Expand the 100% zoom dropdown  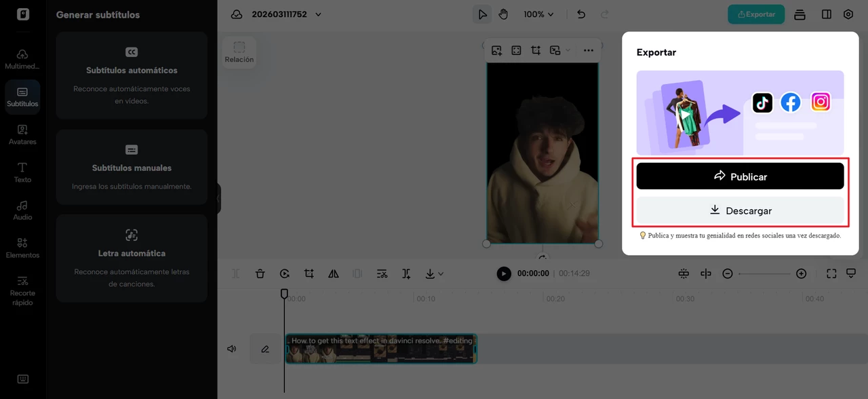pos(538,14)
